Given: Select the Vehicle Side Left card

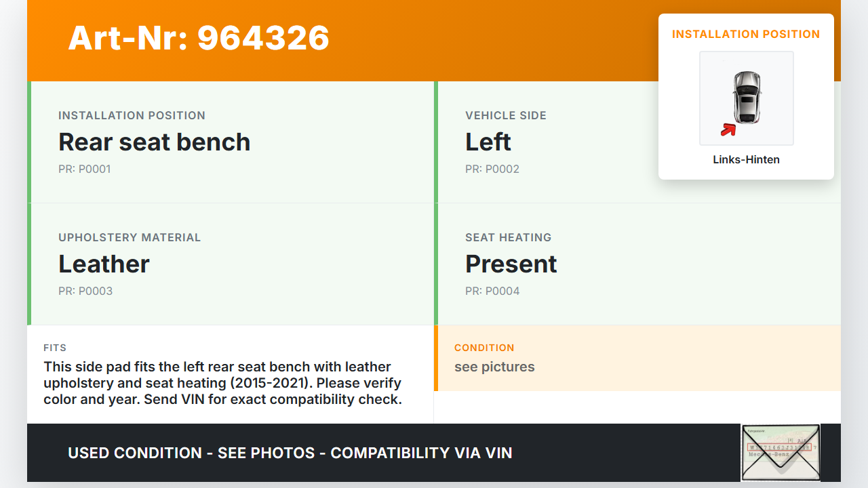Looking at the screenshot, I should point(542,142).
